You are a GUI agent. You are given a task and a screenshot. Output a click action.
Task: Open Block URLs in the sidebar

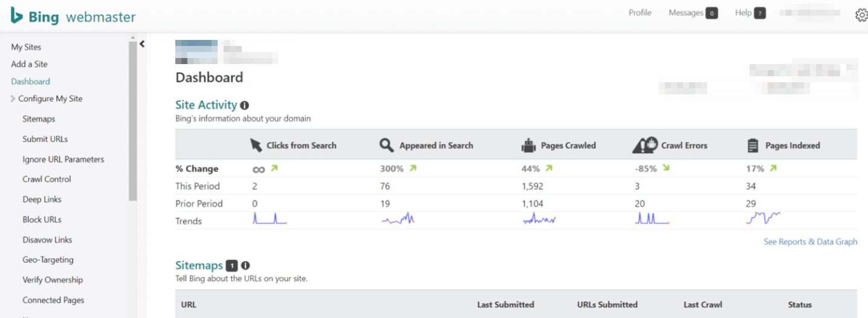tap(42, 219)
